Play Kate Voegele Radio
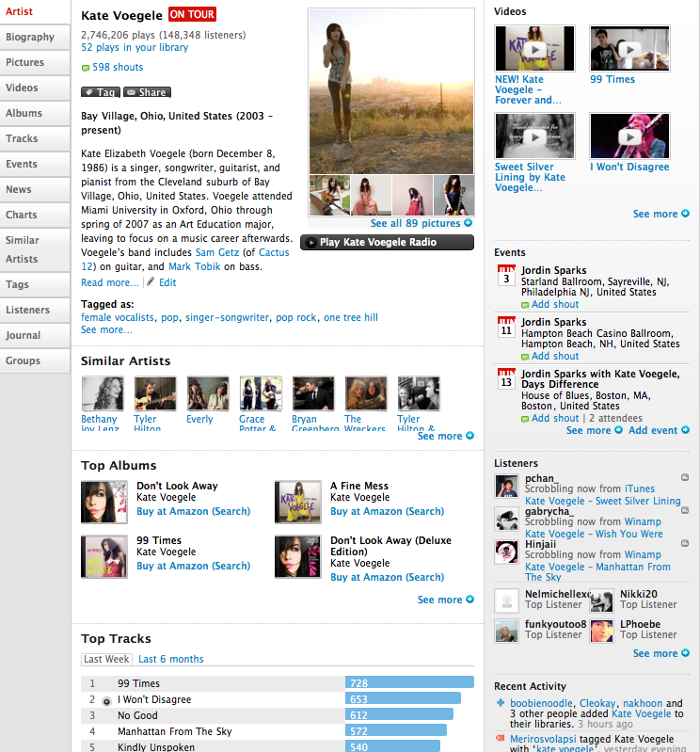 pos(387,242)
